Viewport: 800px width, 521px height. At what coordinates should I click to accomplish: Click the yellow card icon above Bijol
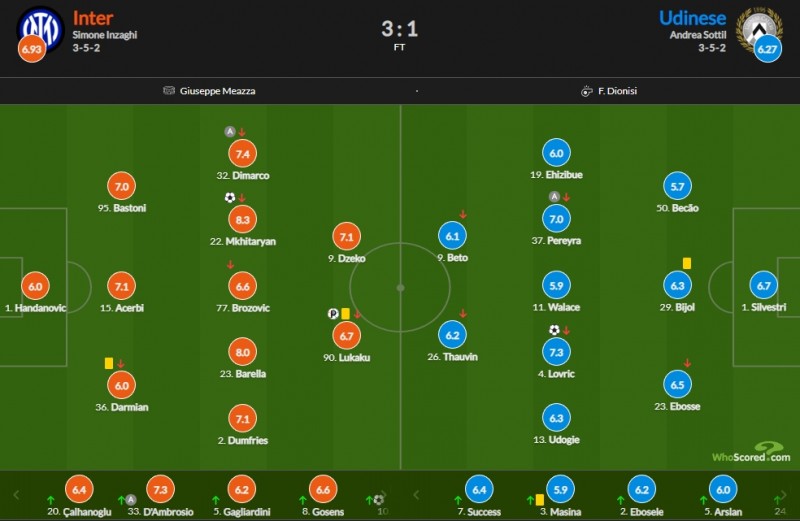[687, 263]
